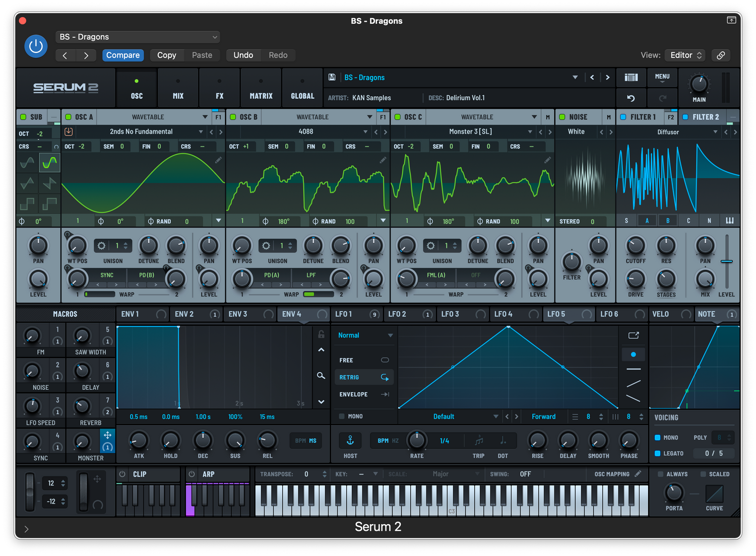The height and width of the screenshot is (556, 756).
Task: Click the link icon beside Editor view
Action: coord(721,55)
